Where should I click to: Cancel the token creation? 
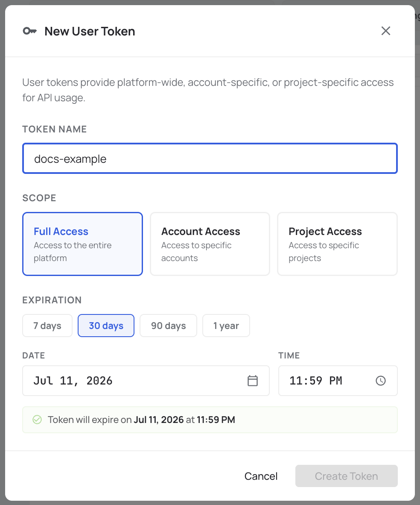tap(261, 476)
